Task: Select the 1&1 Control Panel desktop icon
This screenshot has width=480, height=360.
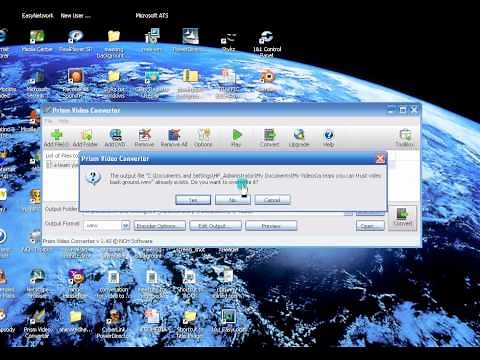Action: 267,43
